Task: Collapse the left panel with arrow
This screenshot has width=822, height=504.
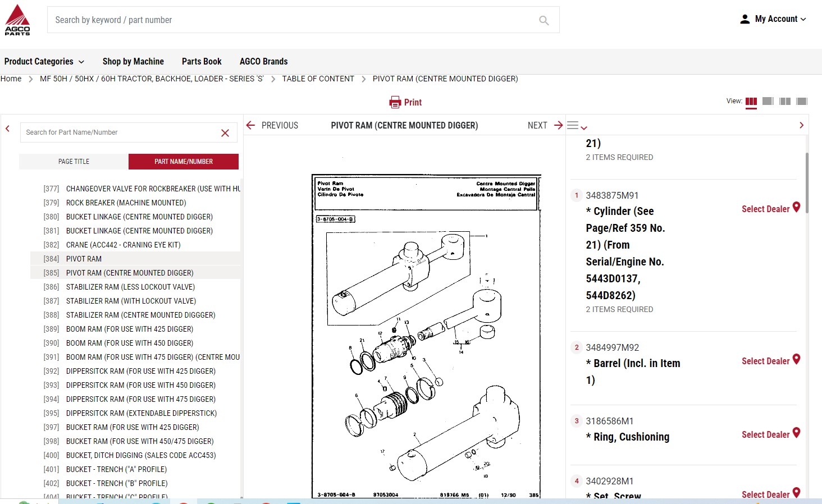Action: point(8,129)
